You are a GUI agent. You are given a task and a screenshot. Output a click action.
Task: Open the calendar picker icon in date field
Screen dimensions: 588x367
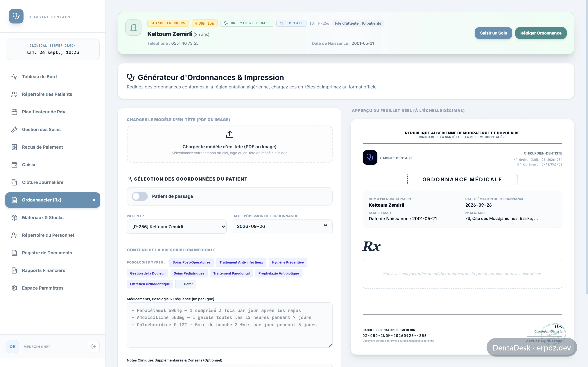coord(325,226)
